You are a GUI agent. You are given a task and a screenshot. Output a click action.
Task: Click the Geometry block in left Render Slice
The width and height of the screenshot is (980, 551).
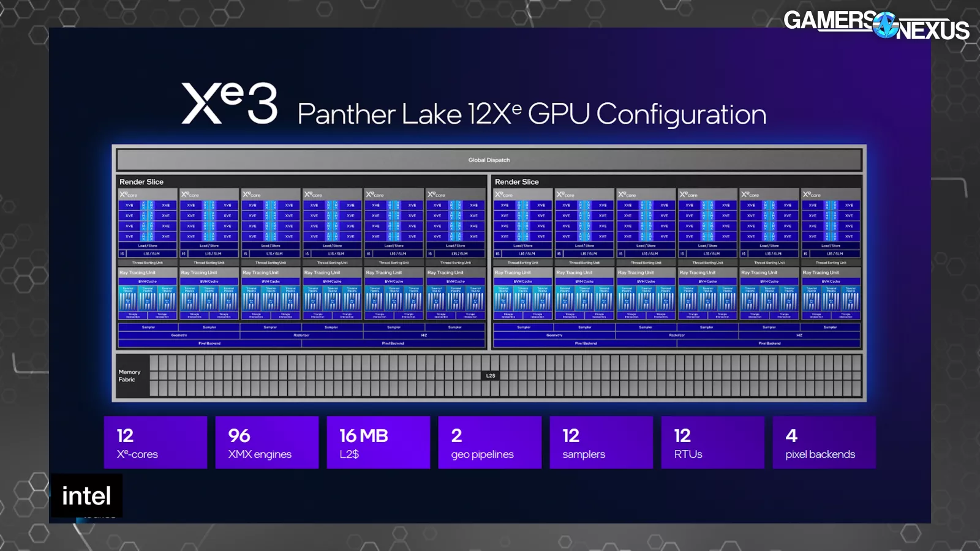pyautogui.click(x=179, y=335)
